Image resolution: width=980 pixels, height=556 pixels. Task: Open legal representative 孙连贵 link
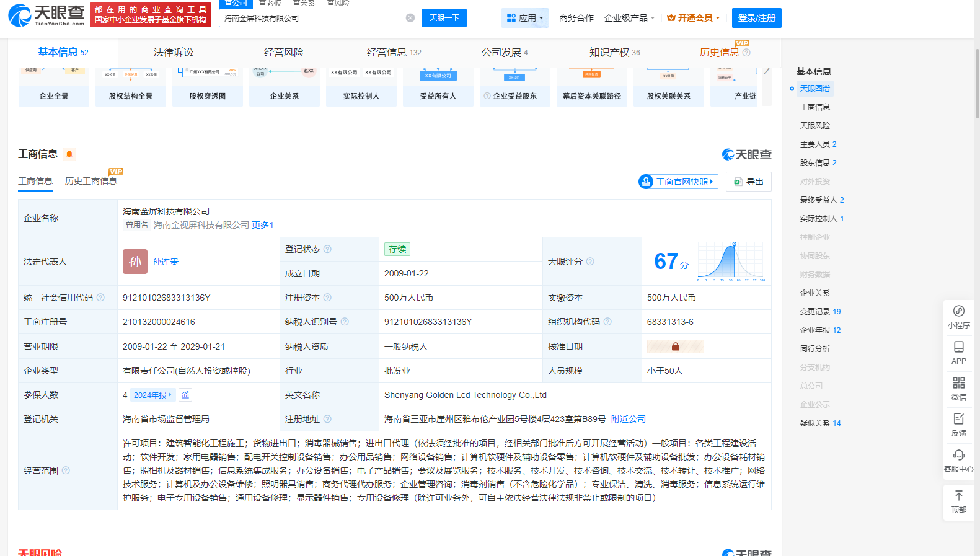(166, 262)
